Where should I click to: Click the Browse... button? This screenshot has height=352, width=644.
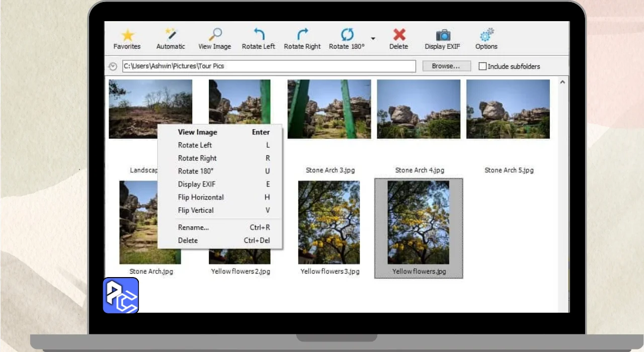(x=446, y=66)
